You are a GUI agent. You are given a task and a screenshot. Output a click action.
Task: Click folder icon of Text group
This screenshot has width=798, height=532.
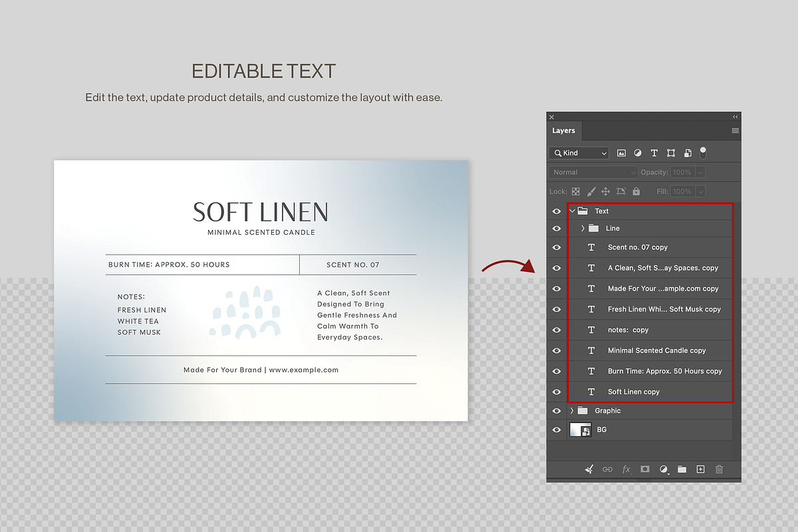[583, 211]
